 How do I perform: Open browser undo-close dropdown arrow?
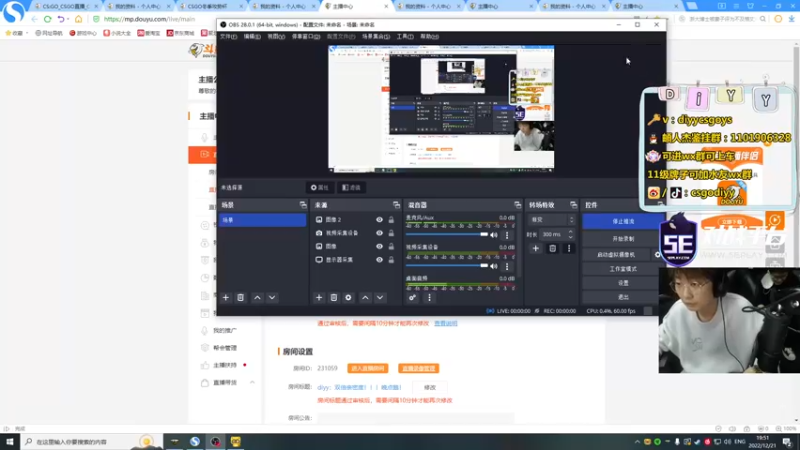click(x=68, y=19)
